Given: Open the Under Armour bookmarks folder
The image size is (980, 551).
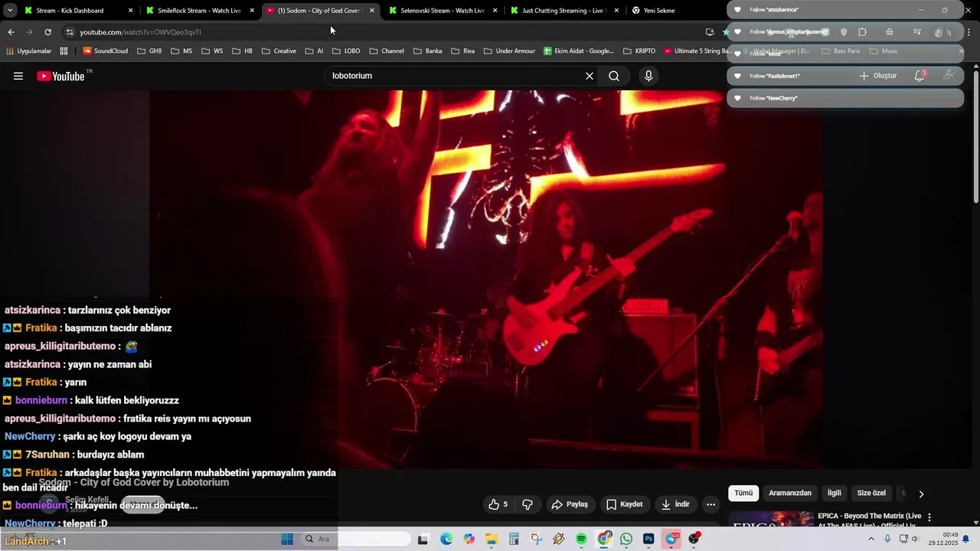Looking at the screenshot, I should [x=509, y=51].
